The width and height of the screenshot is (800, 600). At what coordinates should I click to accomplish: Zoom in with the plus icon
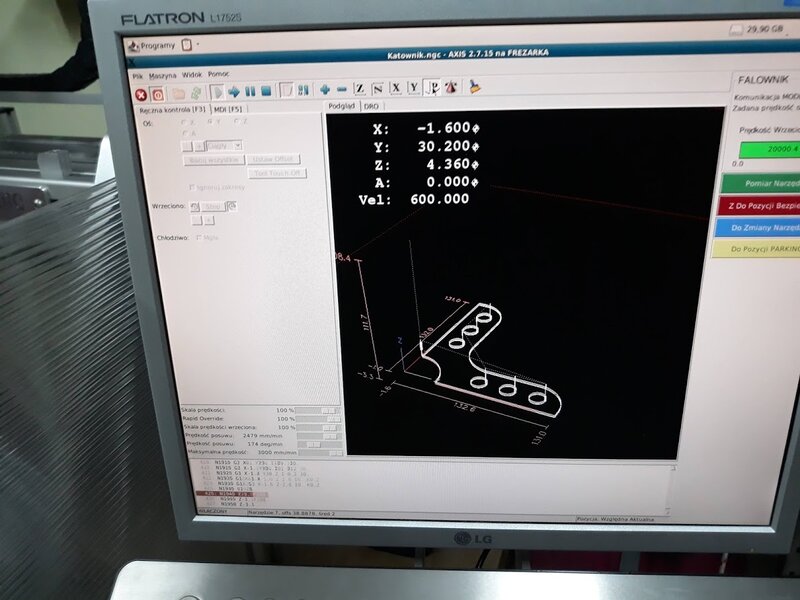click(324, 90)
